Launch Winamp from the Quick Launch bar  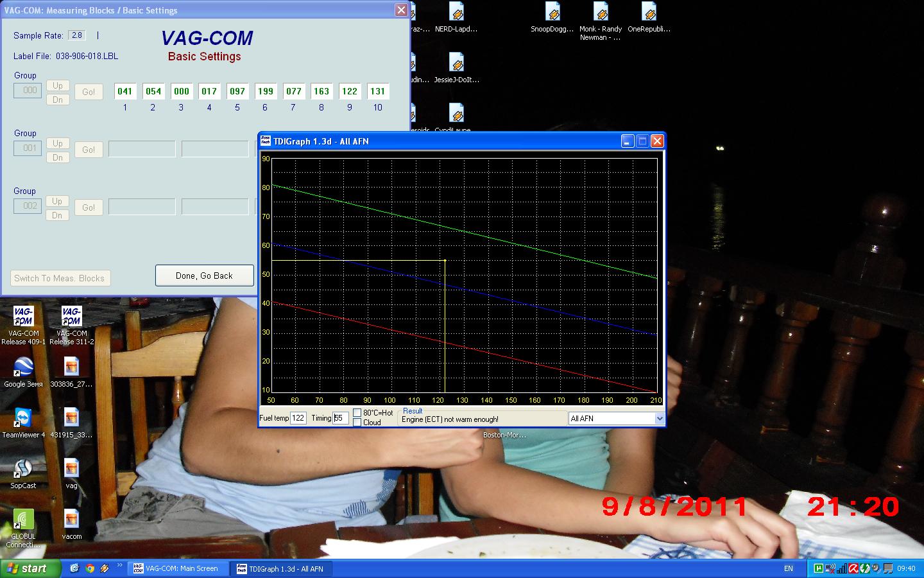(x=105, y=568)
